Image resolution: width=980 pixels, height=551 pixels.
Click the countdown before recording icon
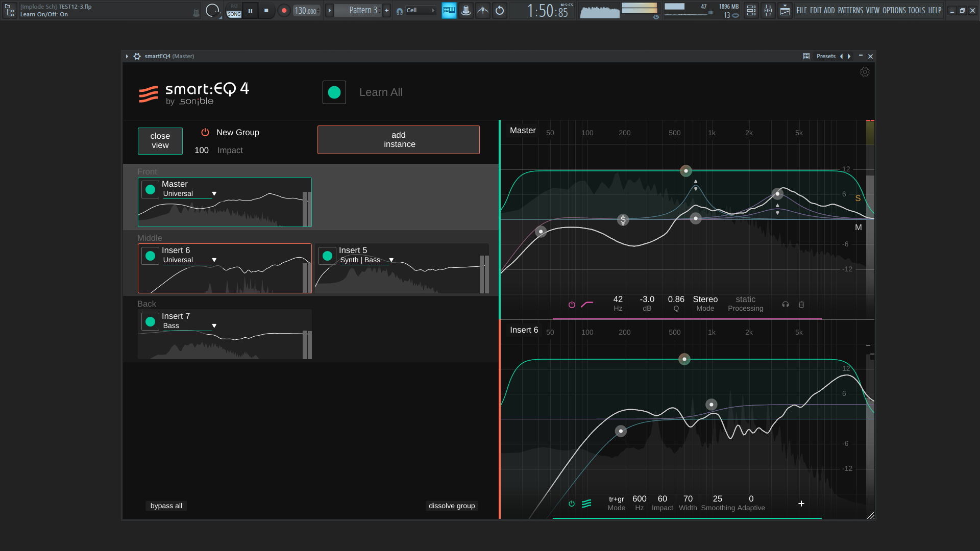[x=483, y=10]
